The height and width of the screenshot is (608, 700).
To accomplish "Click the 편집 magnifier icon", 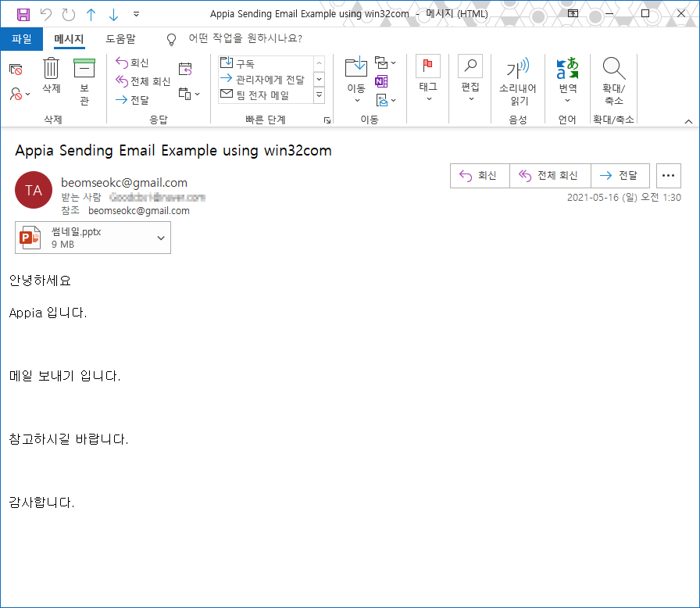I will [x=470, y=66].
